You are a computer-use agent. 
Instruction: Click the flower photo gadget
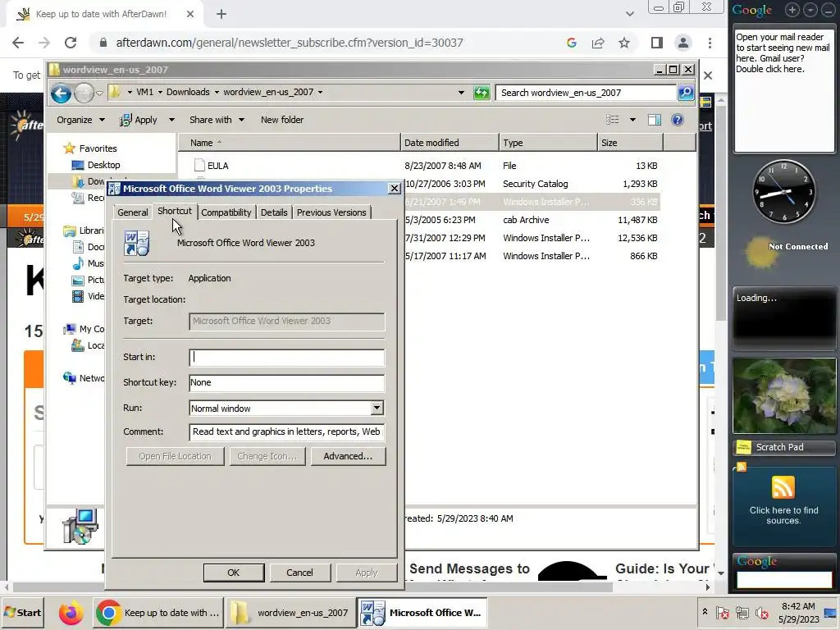point(784,396)
